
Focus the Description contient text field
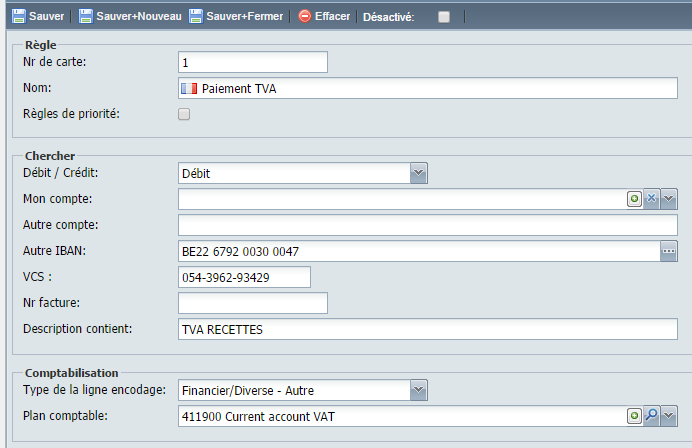428,329
